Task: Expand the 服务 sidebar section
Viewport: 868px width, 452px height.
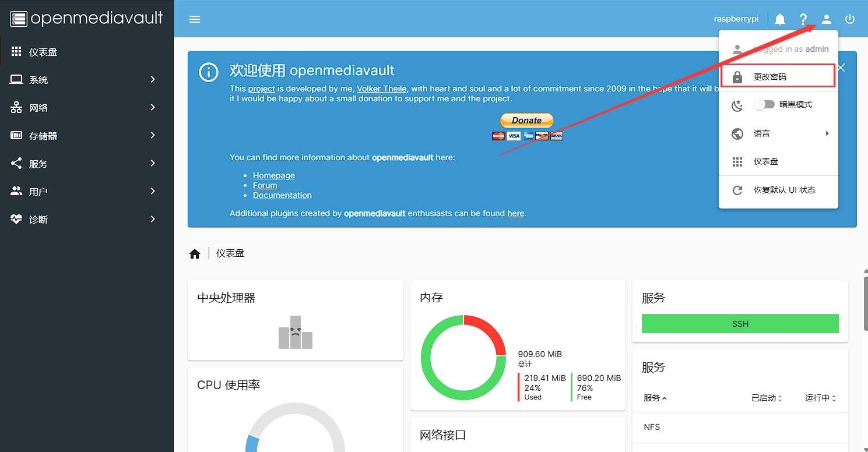Action: coord(153,163)
